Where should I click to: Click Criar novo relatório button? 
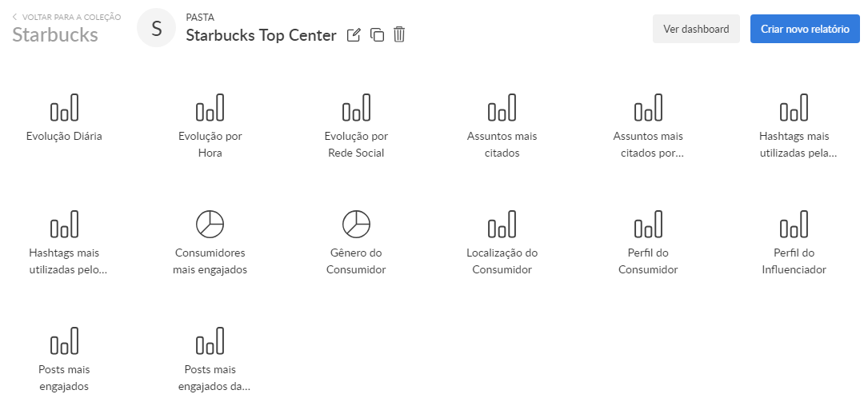coord(805,29)
